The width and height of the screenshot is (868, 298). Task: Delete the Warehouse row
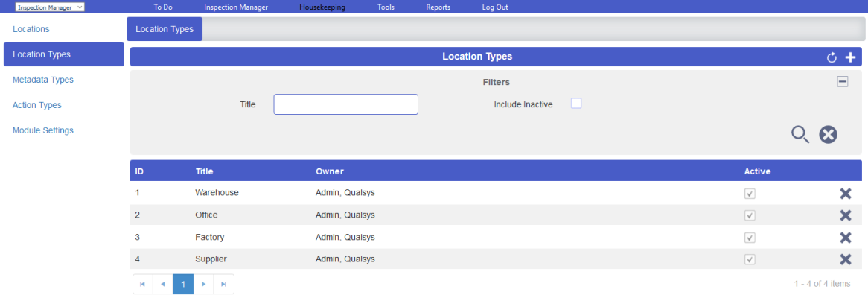[846, 193]
